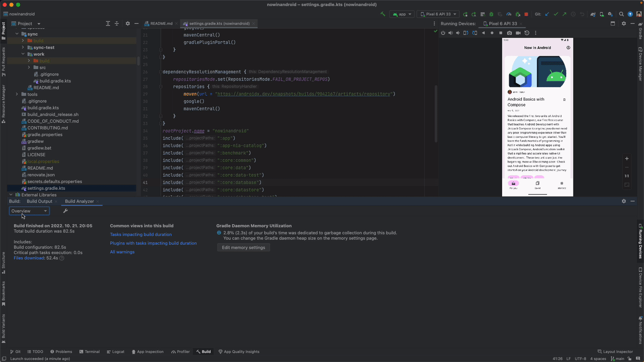
Task: Open Plugins with tasks impacting build duration
Action: [x=153, y=243]
